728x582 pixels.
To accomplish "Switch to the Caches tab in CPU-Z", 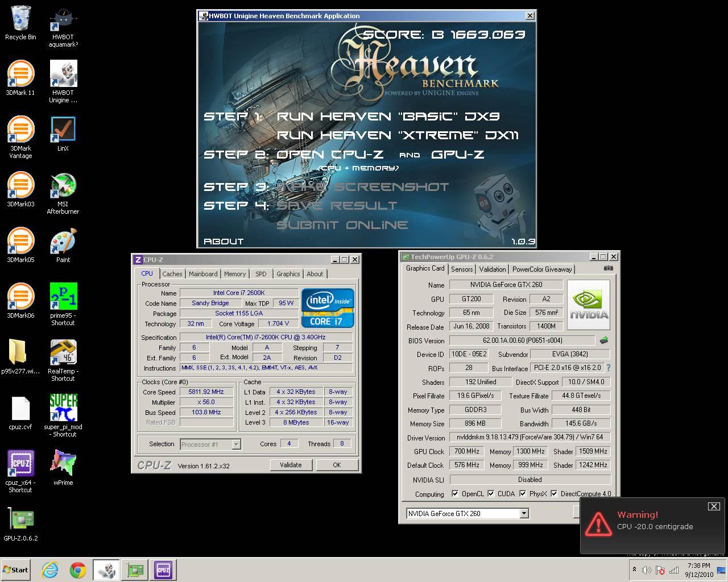I will 172,274.
